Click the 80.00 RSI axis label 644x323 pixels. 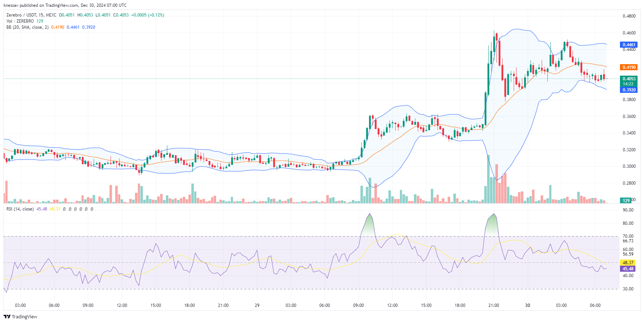(628, 223)
